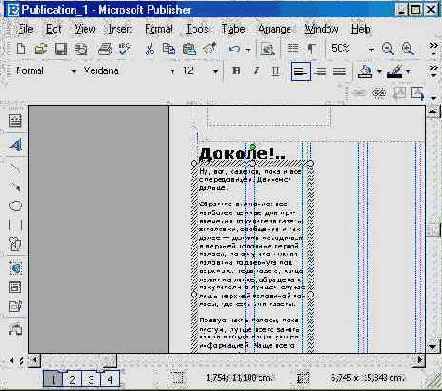Toggle center text alignment
Viewport: 442px width, 391px height.
[x=320, y=71]
